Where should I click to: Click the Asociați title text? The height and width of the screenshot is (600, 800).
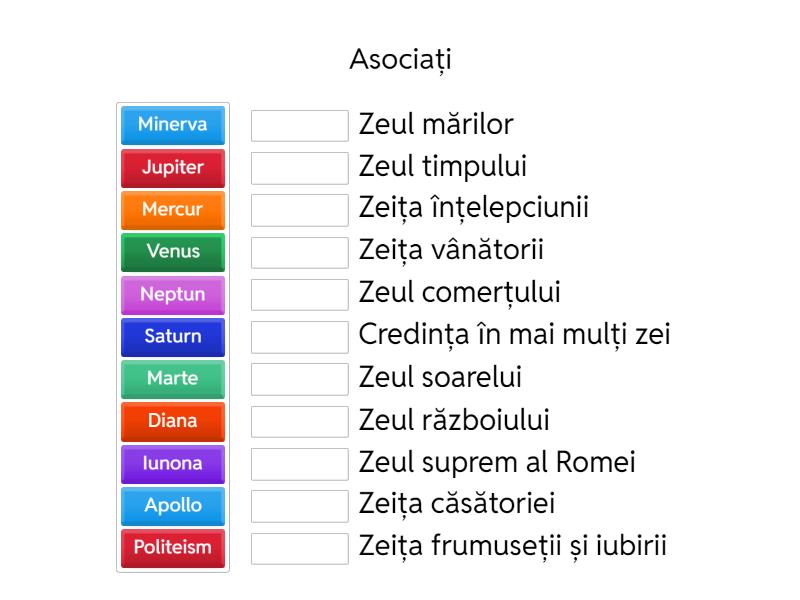400,59
